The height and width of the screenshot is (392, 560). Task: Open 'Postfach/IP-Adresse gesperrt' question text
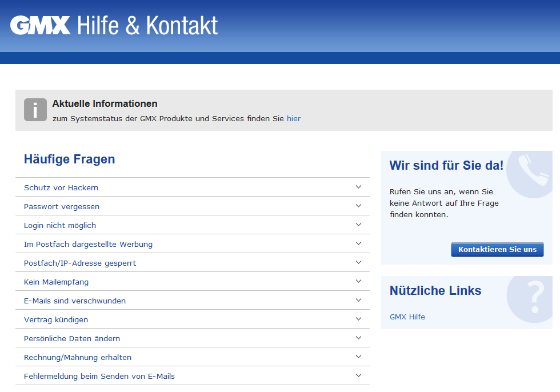pyautogui.click(x=80, y=263)
